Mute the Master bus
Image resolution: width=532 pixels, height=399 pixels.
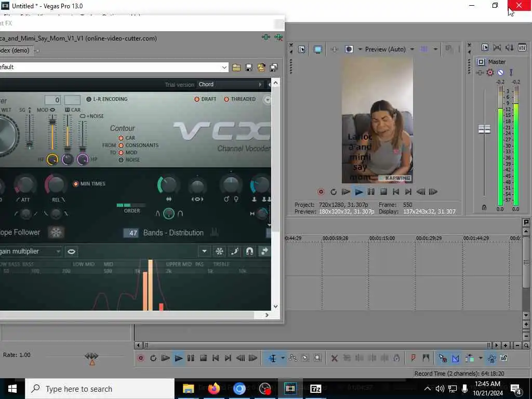click(500, 72)
